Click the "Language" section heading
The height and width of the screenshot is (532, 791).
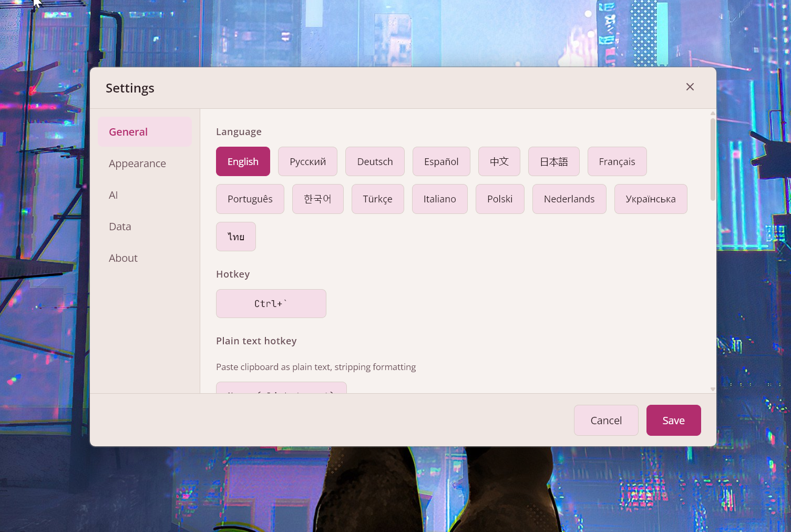pos(239,132)
